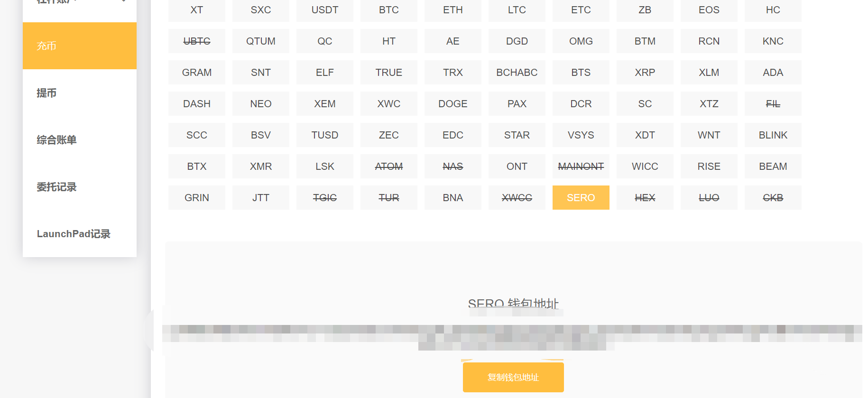Viewport: 868px width, 398px height.
Task: Open the LaunchPad记录 menu item
Action: tap(80, 234)
